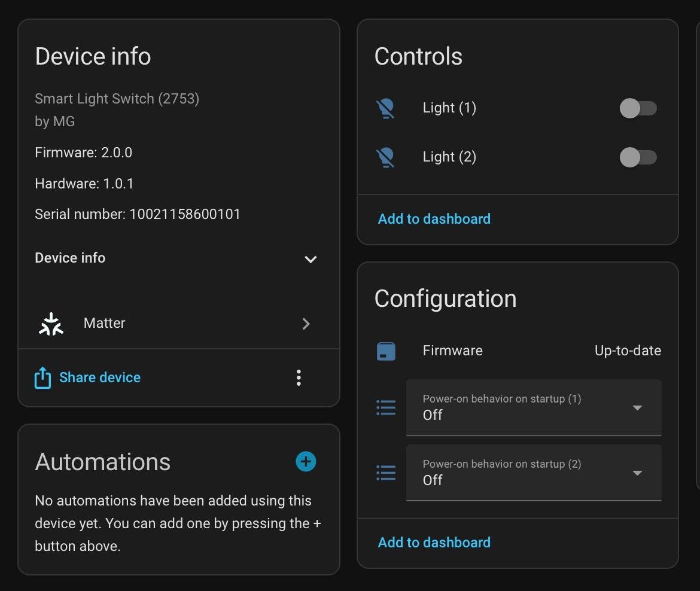Expand the Device info details section
Image resolution: width=700 pixels, height=591 pixels.
coord(310,259)
